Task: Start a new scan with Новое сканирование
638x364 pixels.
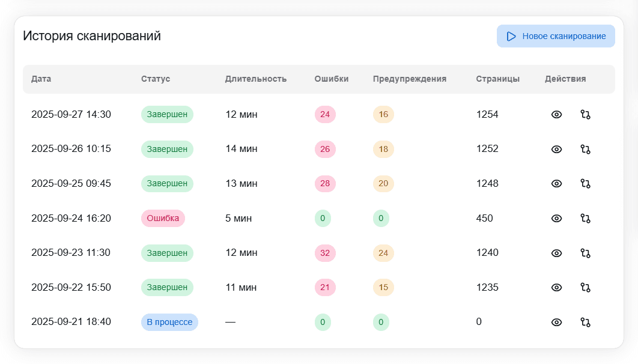Action: pos(555,36)
